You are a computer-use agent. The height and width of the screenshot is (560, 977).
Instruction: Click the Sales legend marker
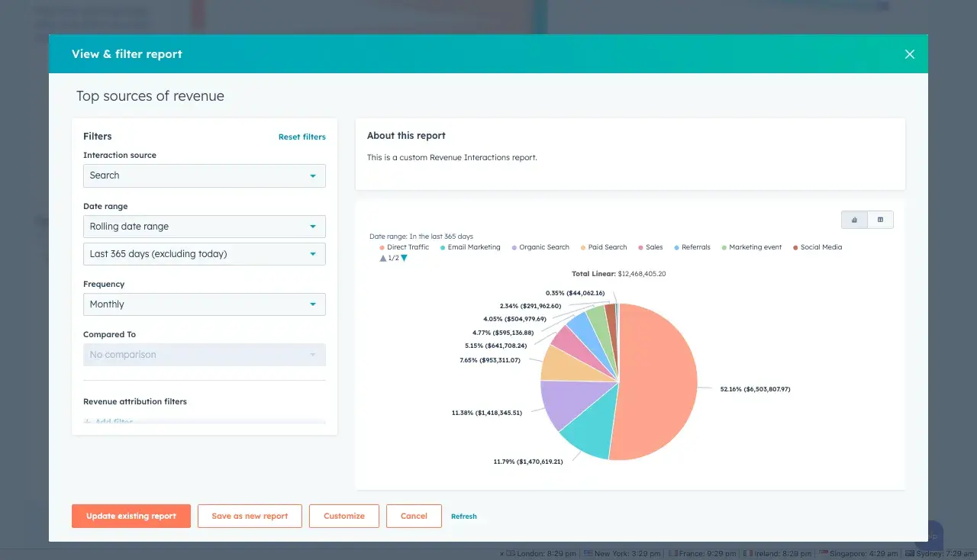click(640, 247)
